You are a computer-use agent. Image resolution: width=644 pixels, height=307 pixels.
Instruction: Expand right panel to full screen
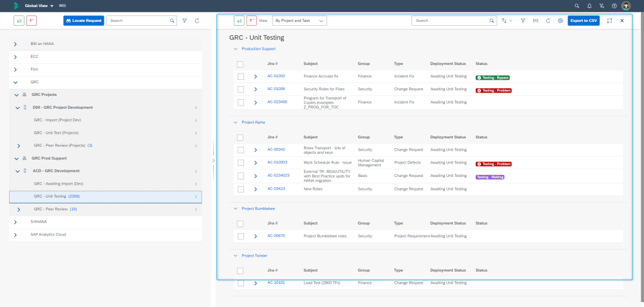point(609,21)
